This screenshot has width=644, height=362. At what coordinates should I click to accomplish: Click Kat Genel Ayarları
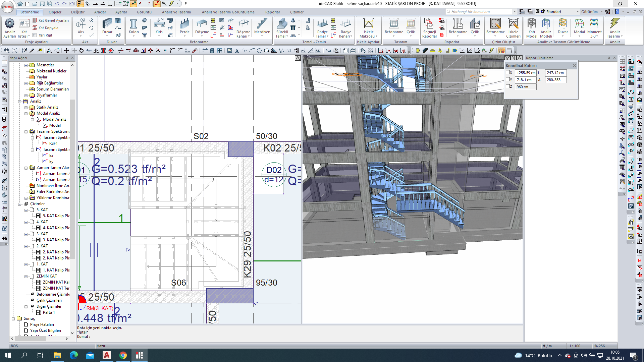51,20
